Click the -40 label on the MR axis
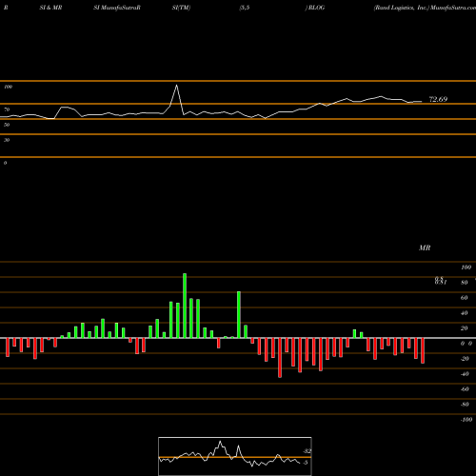476x476 pixels. click(x=465, y=374)
